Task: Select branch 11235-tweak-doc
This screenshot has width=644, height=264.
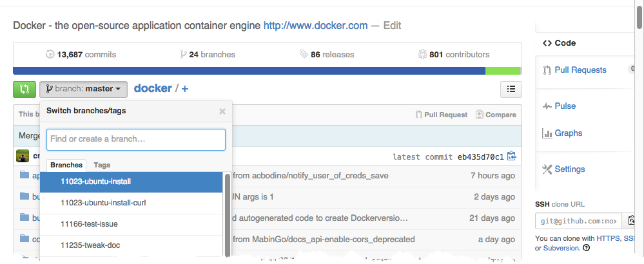Action: 132,245
